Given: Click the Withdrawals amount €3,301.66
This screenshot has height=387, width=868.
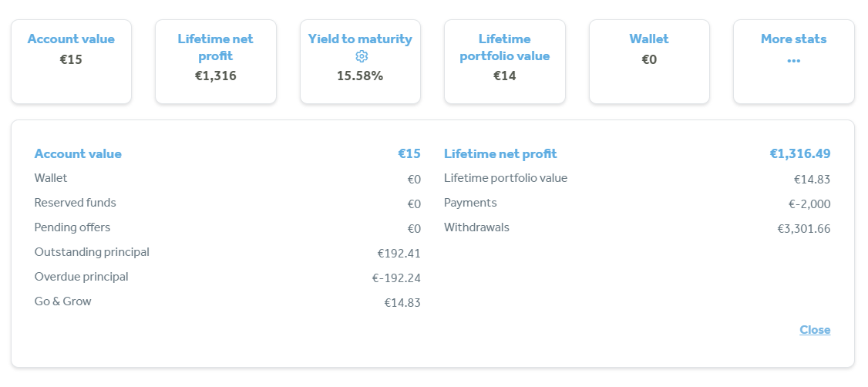Looking at the screenshot, I should click(804, 229).
